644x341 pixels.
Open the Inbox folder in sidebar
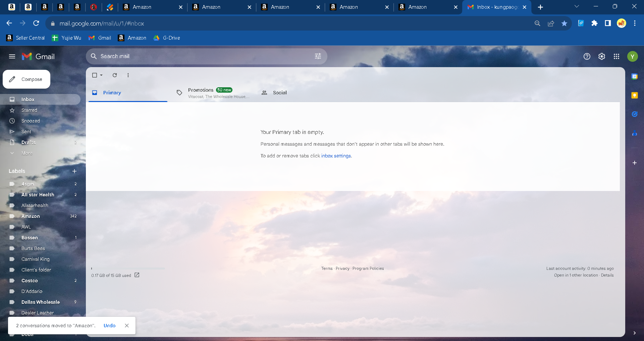(x=40, y=99)
